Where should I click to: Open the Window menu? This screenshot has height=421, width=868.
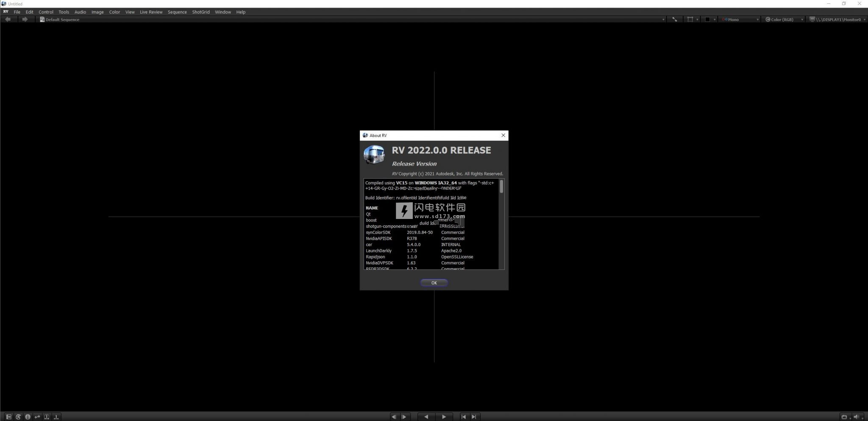[x=223, y=12]
